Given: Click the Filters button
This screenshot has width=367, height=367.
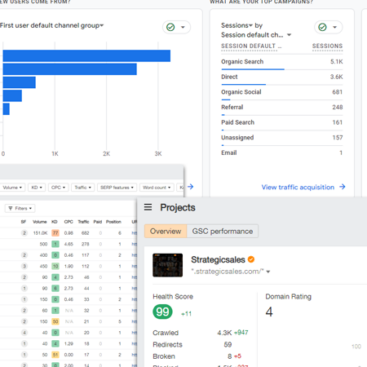Looking at the screenshot, I should pos(20,208).
